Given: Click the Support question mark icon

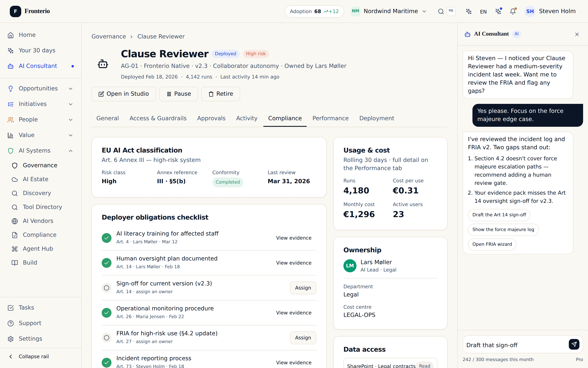Looking at the screenshot, I should (10, 323).
